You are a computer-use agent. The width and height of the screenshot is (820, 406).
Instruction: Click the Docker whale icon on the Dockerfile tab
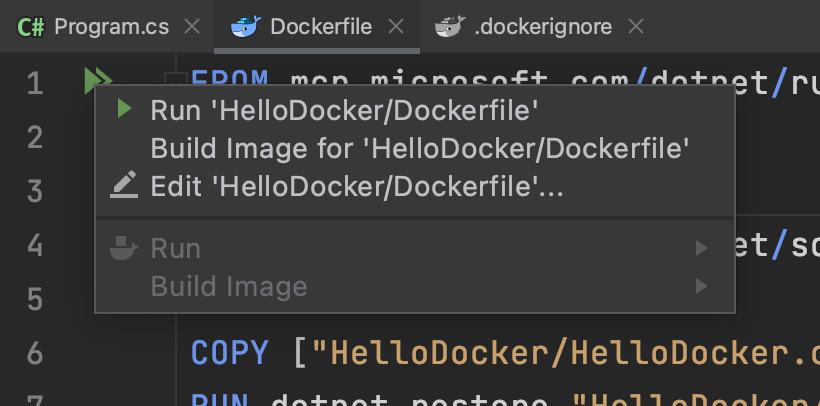(245, 27)
